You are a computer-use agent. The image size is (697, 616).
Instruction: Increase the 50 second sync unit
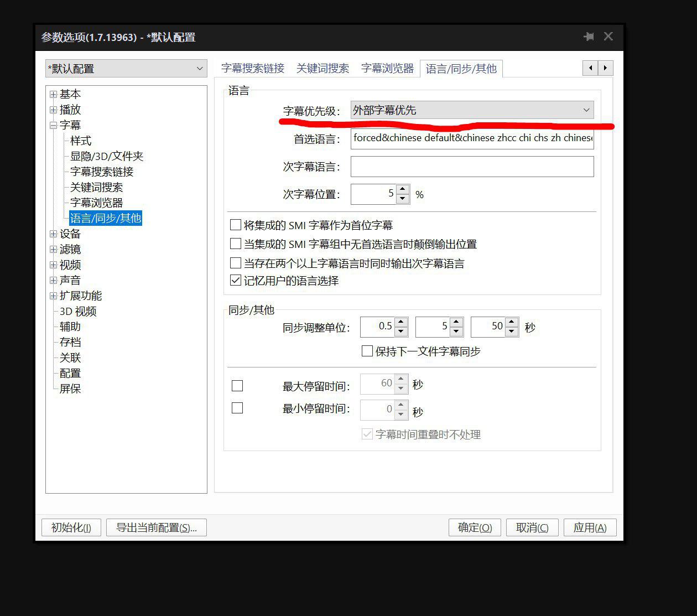pos(512,322)
